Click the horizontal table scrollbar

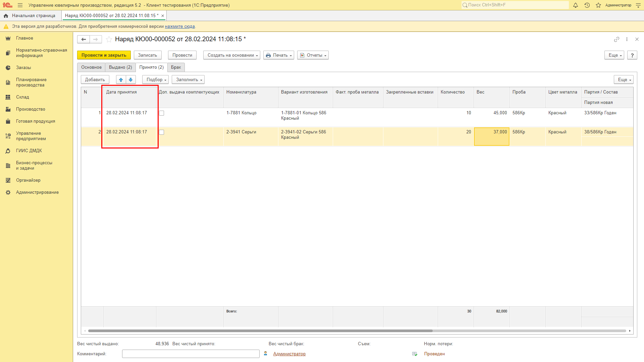tap(260, 331)
